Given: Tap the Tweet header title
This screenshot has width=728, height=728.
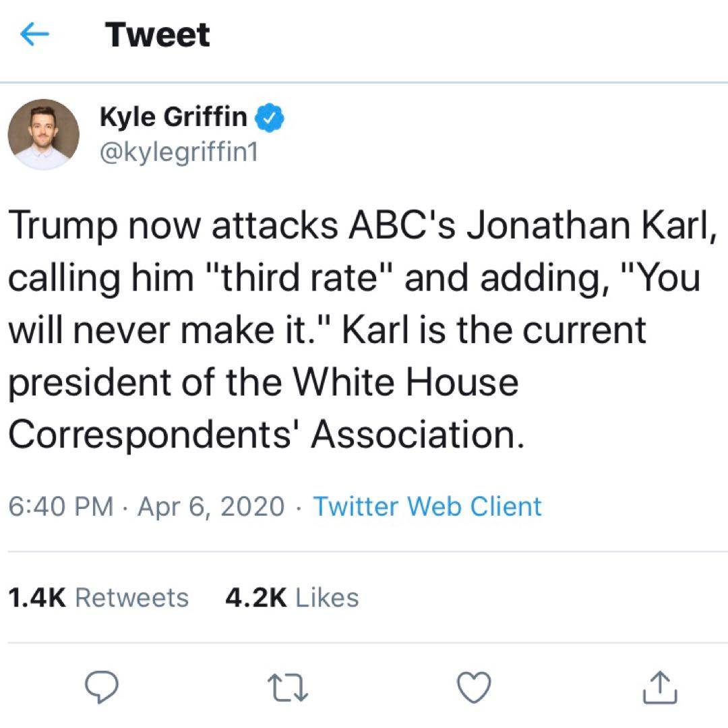Looking at the screenshot, I should [x=157, y=34].
